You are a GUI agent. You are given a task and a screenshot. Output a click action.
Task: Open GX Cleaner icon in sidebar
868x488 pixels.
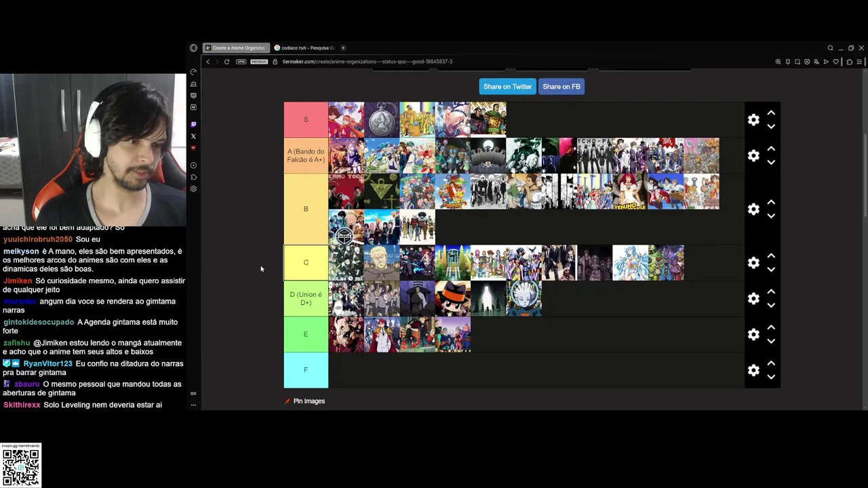[193, 83]
